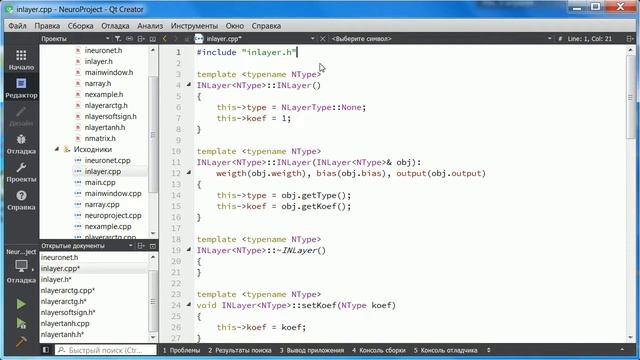Screen dimensions: 640x360
Task: Click the filter tree icon in Проекты panel
Action: [118, 39]
